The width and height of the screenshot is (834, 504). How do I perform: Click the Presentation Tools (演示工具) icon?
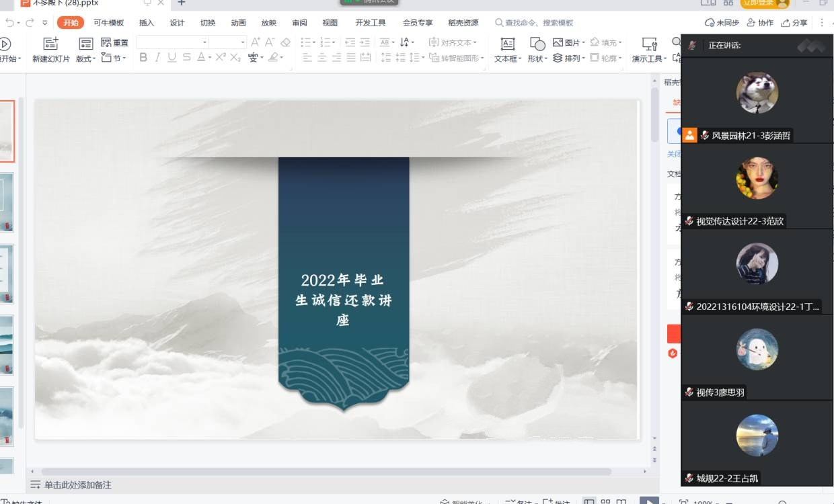(649, 44)
